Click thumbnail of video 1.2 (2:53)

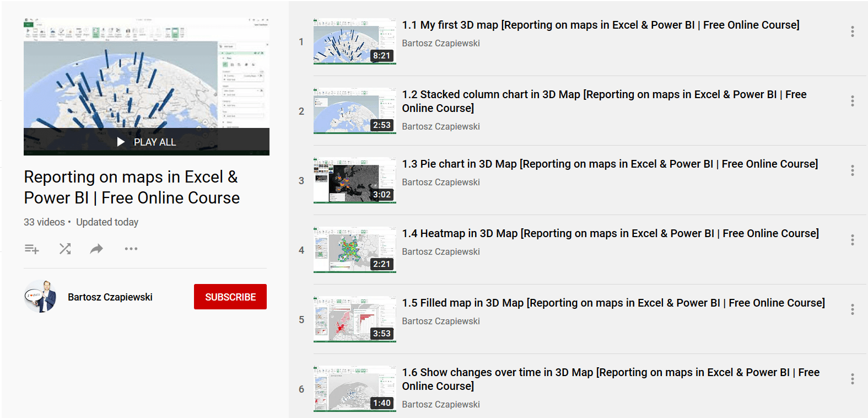point(355,111)
